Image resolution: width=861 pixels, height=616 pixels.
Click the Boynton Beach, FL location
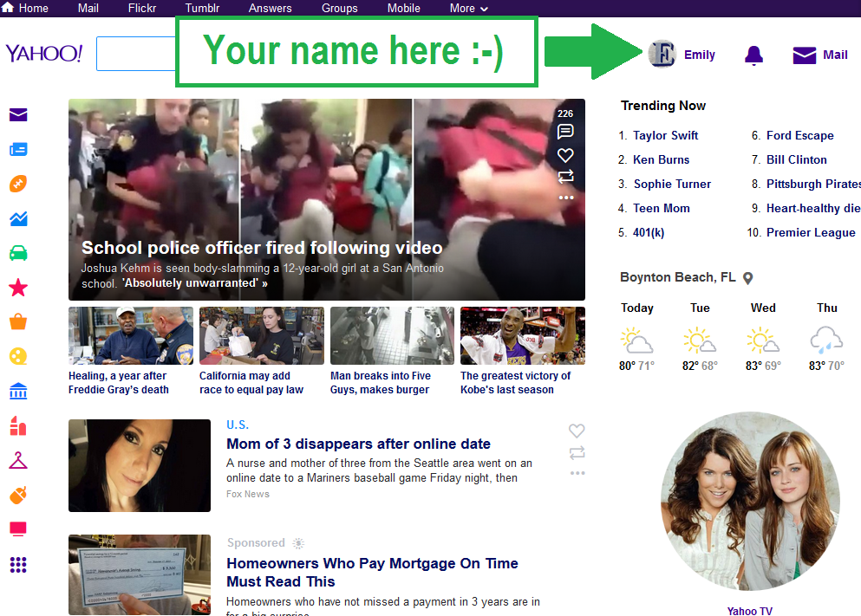point(677,277)
